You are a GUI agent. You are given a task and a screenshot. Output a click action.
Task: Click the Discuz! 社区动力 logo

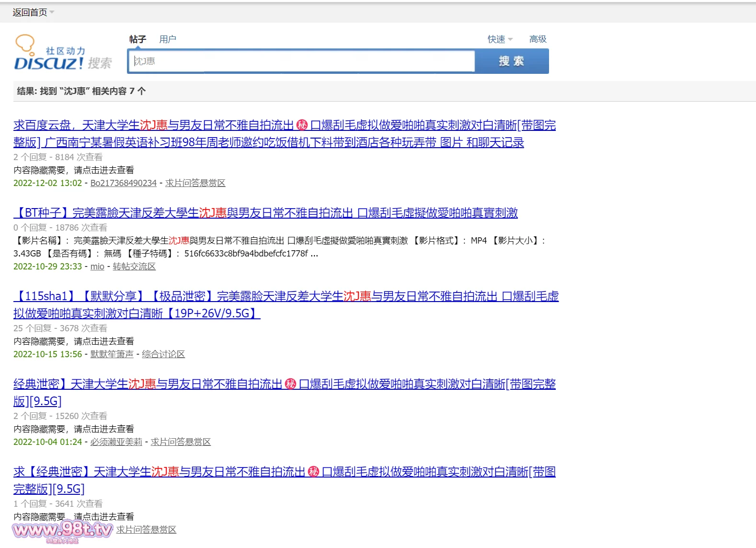(62, 54)
